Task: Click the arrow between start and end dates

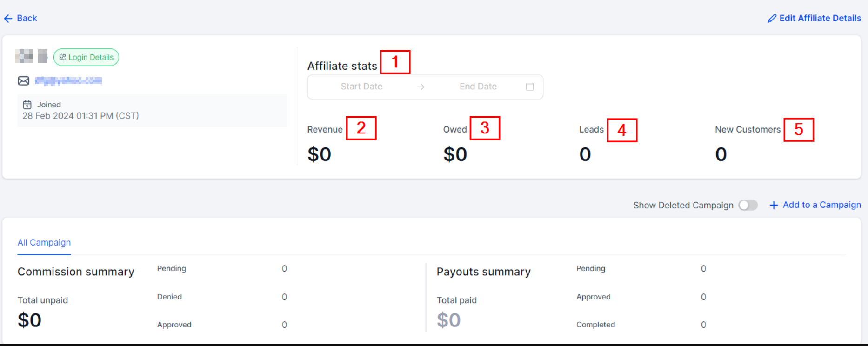Action: [421, 87]
